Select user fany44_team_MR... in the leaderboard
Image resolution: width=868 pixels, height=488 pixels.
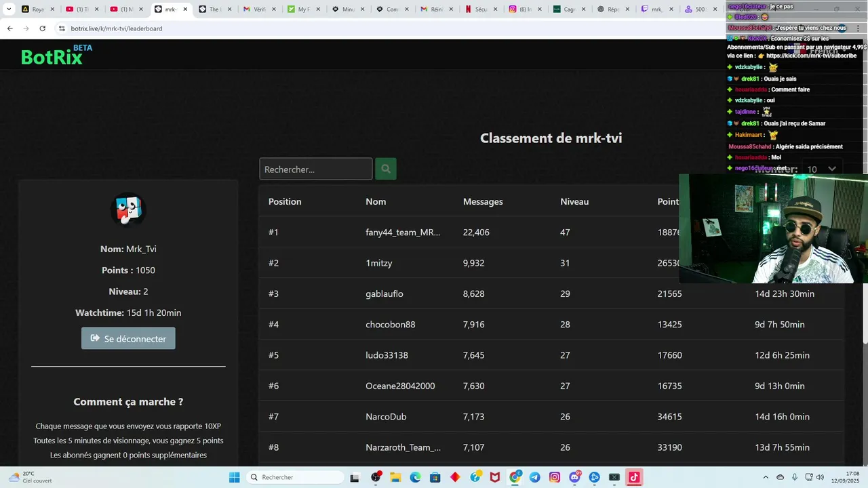(x=403, y=232)
